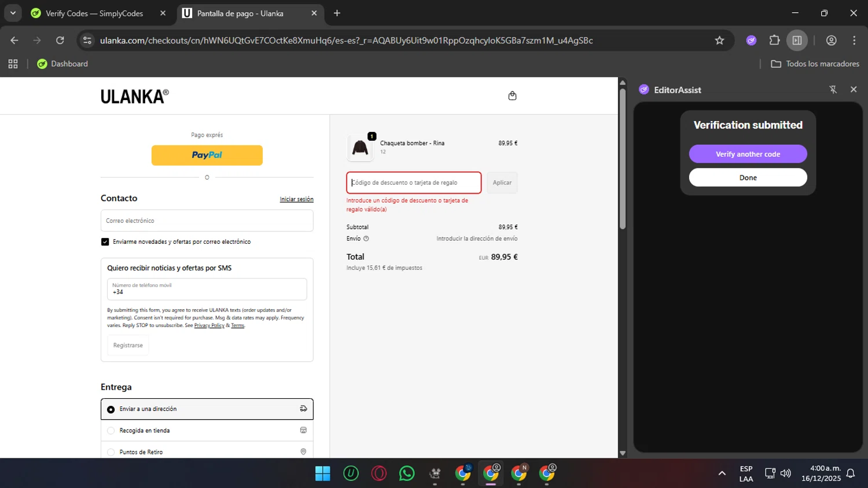The height and width of the screenshot is (488, 868).
Task: Open ESP LAA language switcher
Action: pos(746,474)
